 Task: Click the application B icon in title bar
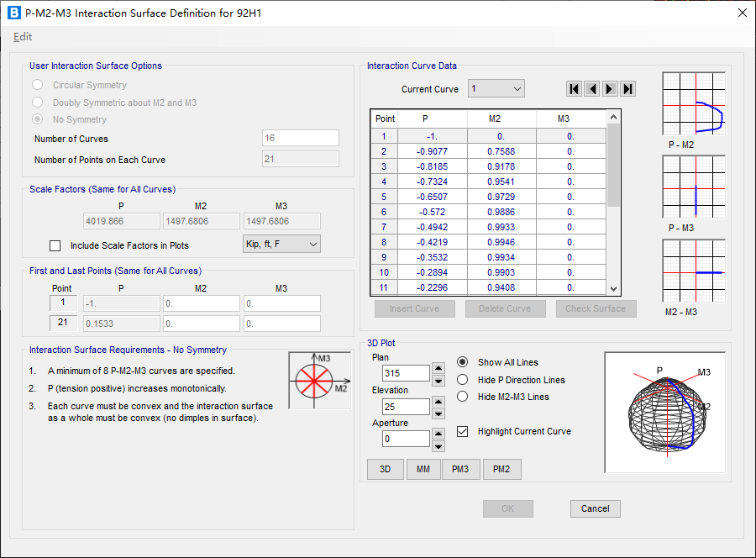[14, 13]
